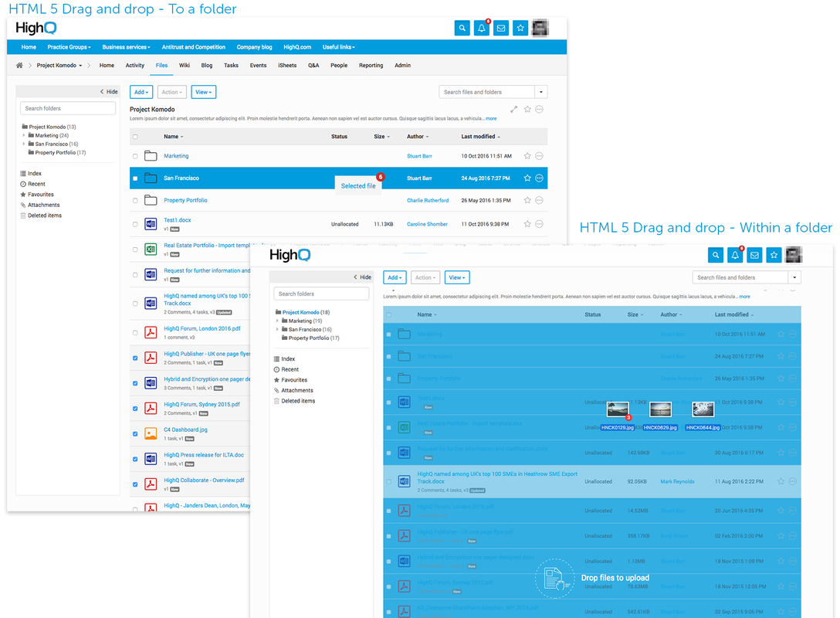Open the mail envelope icon in top-left window

(x=501, y=29)
